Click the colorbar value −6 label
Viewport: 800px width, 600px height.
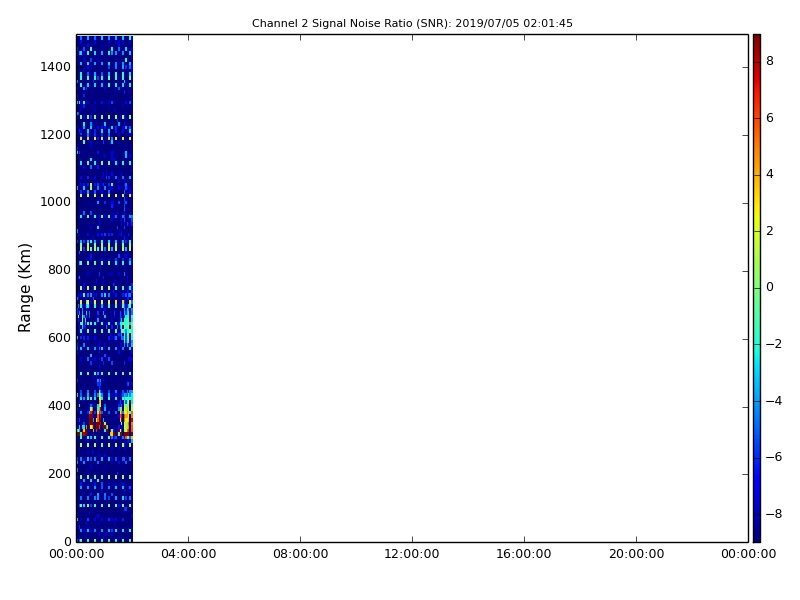[773, 457]
